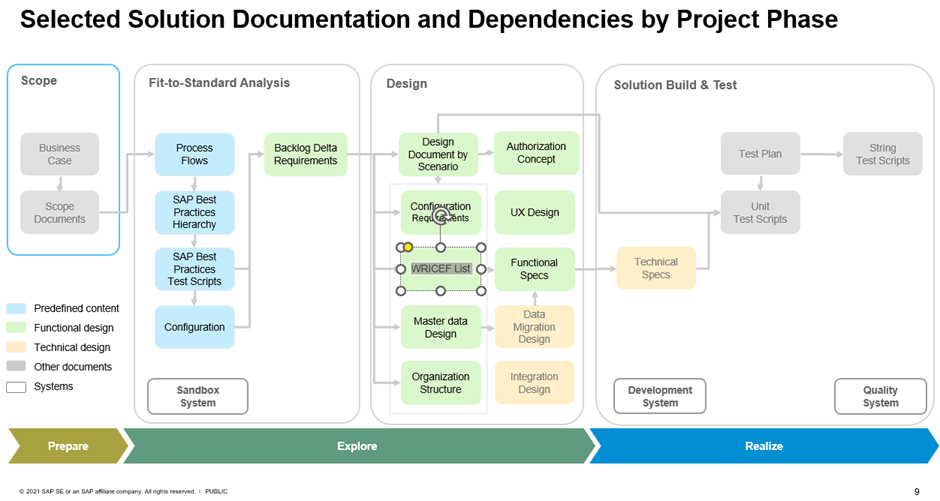Click the bottom-center resize handle of WRICEF List
Image resolution: width=940 pixels, height=501 pixels.
441,291
